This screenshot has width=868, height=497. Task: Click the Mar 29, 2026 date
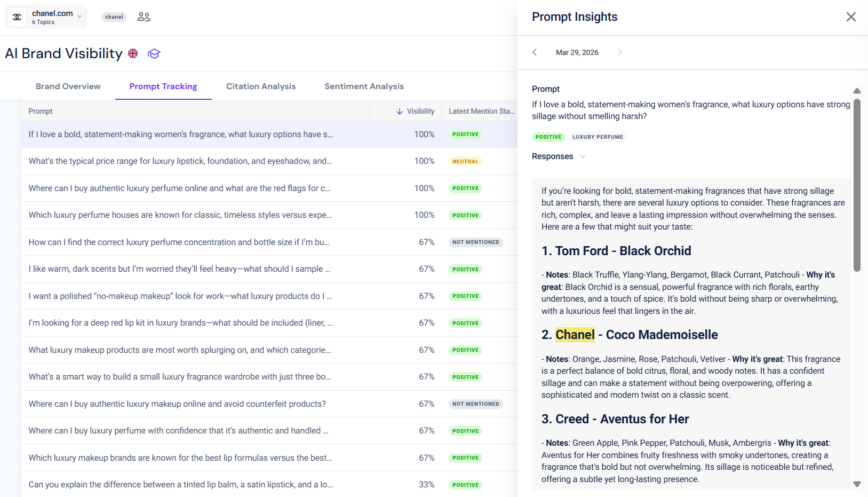click(x=577, y=52)
